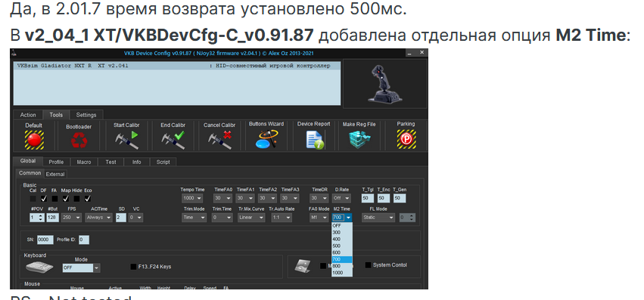Open the Trim.Time dropdown
Screen dimensions: 644x300
pyautogui.click(x=222, y=218)
